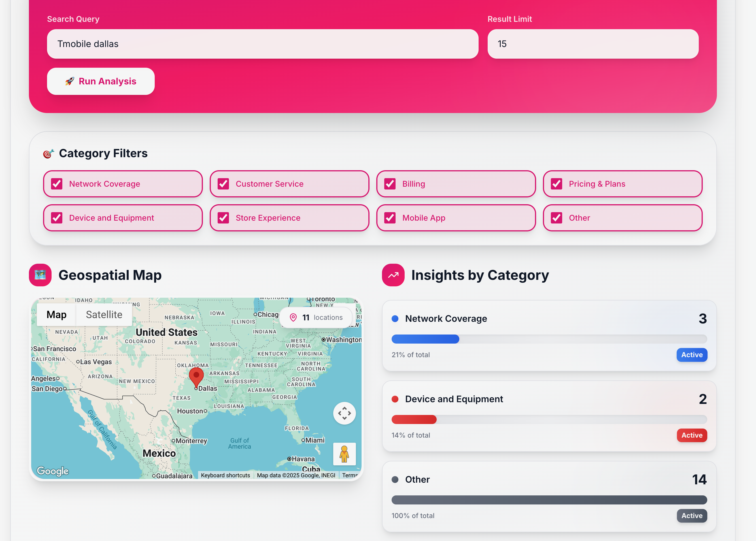This screenshot has width=756, height=541.
Task: Open the Keyboard shortcuts map link
Action: click(x=225, y=475)
